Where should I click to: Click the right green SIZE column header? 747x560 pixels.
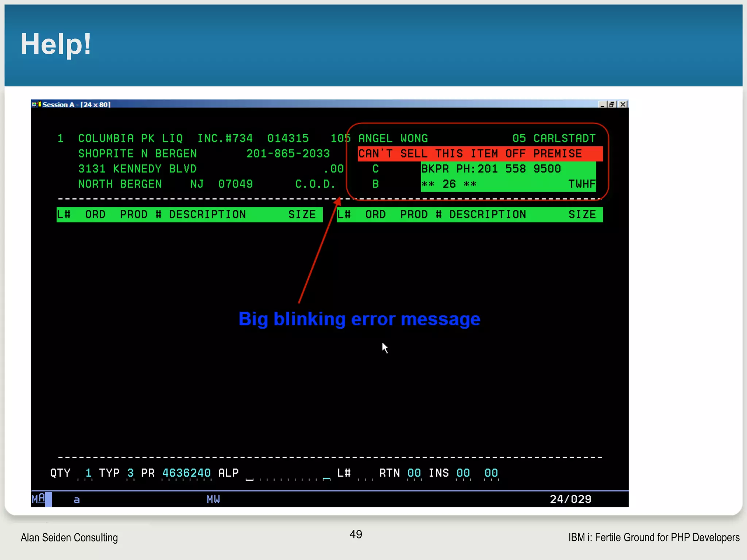click(x=582, y=214)
